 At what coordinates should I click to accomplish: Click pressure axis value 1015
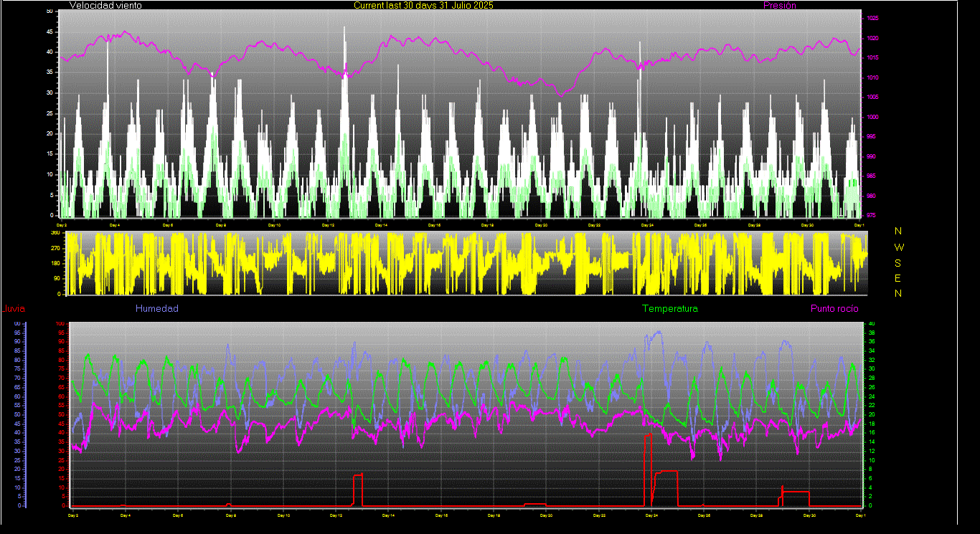[872, 58]
